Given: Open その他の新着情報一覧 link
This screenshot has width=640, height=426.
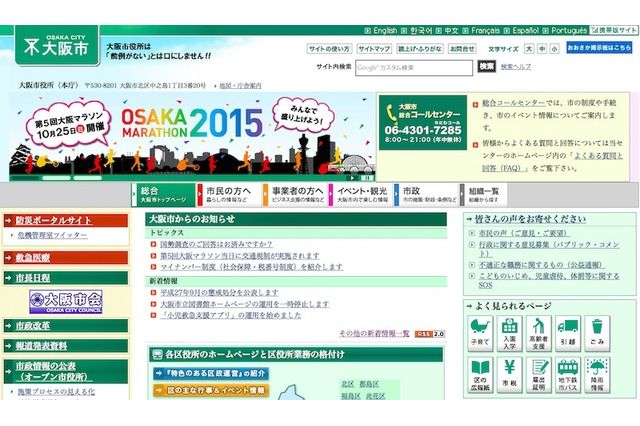Looking at the screenshot, I should (374, 333).
